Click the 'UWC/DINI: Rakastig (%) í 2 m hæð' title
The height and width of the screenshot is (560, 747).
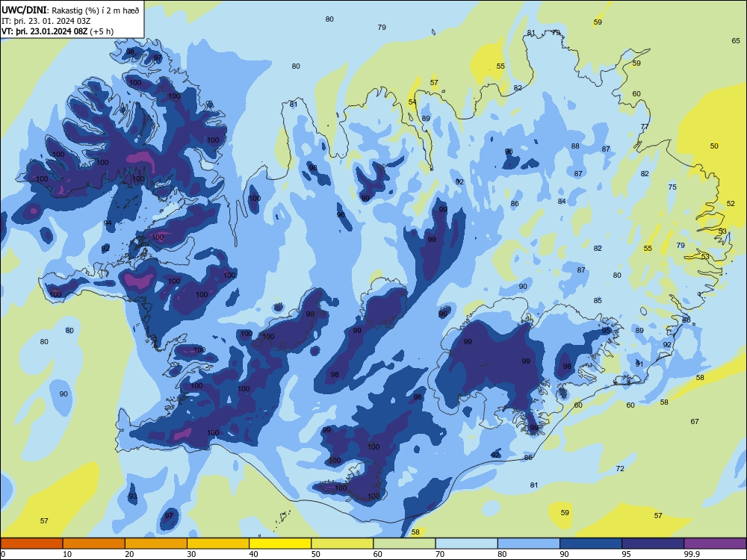click(70, 10)
